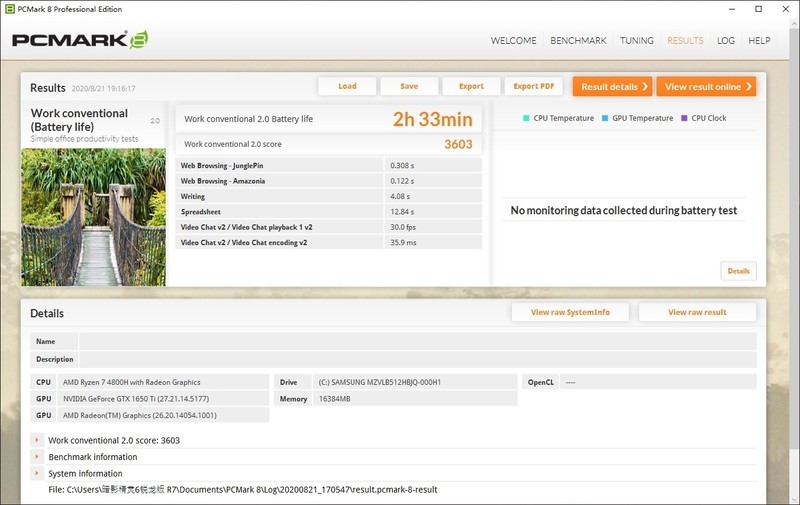Click the Load button
The width and height of the screenshot is (800, 505).
pos(347,86)
